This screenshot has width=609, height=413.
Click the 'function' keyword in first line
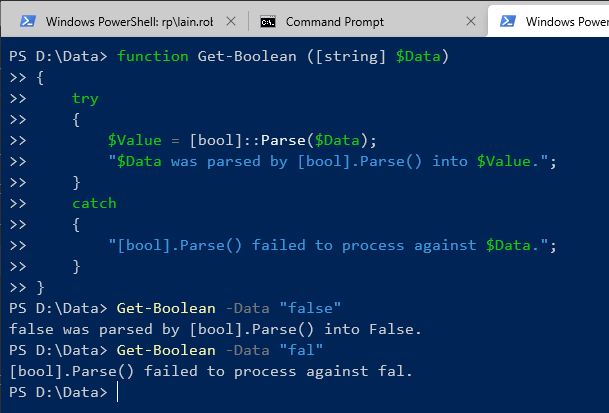pyautogui.click(x=152, y=56)
